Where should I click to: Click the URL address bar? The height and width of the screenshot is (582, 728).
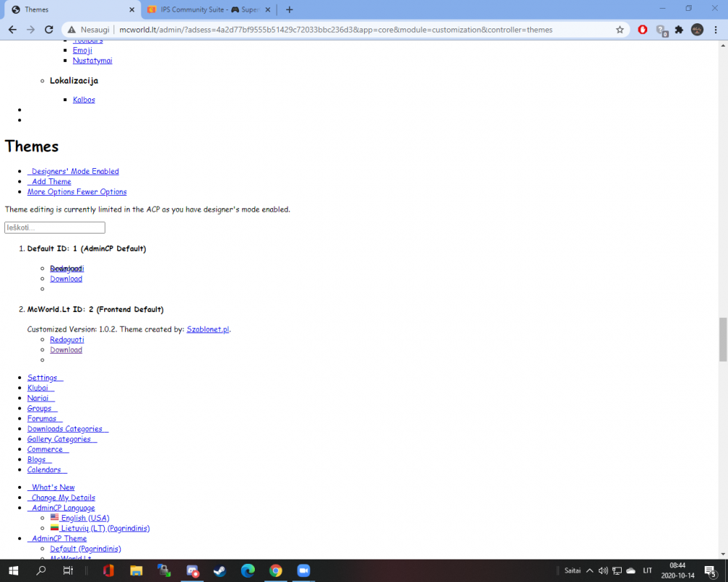point(335,30)
